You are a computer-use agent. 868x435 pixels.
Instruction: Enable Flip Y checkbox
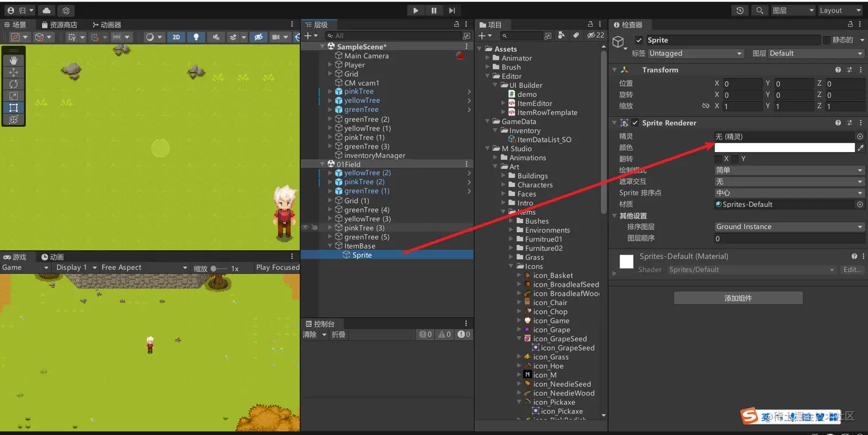(735, 159)
